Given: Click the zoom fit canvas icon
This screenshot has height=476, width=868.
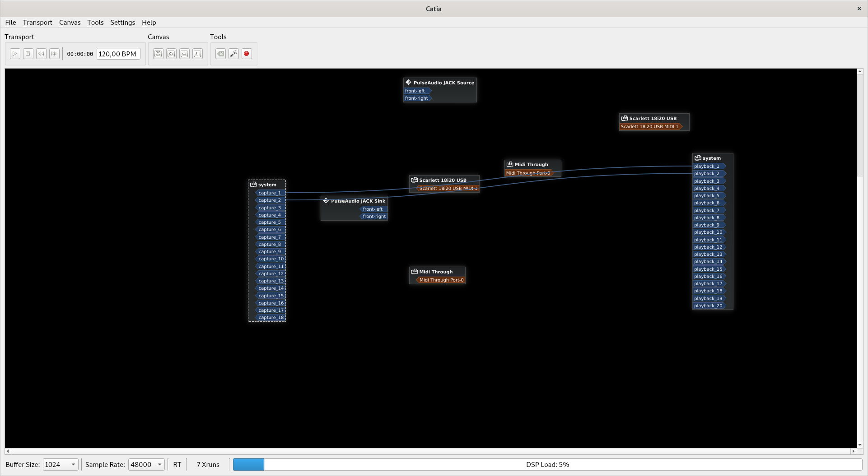Looking at the screenshot, I should click(158, 54).
